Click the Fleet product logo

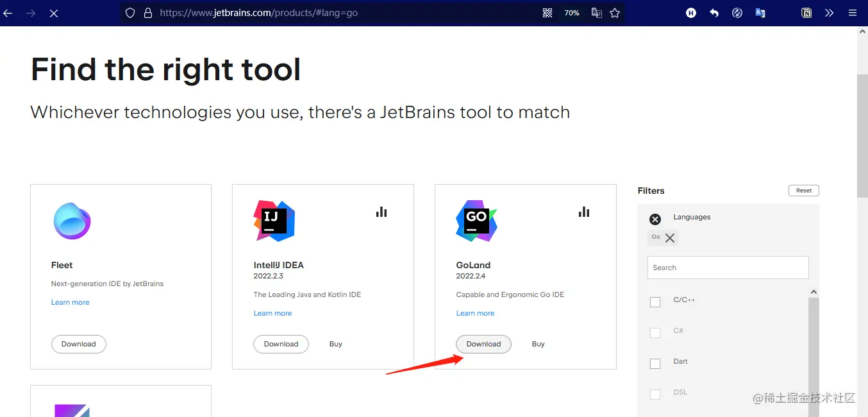[72, 221]
